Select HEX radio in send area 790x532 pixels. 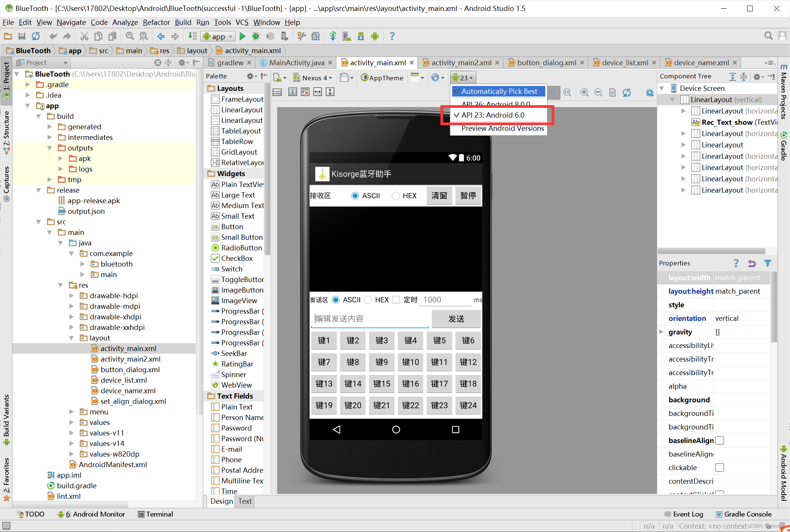tap(368, 300)
